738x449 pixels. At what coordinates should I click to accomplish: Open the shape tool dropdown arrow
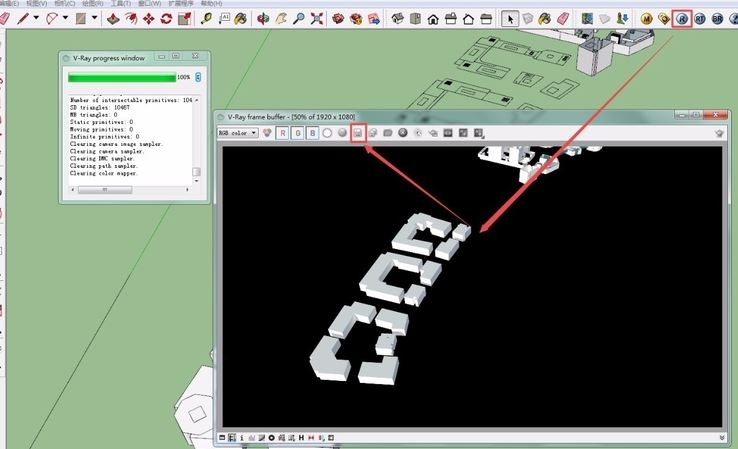pos(95,18)
